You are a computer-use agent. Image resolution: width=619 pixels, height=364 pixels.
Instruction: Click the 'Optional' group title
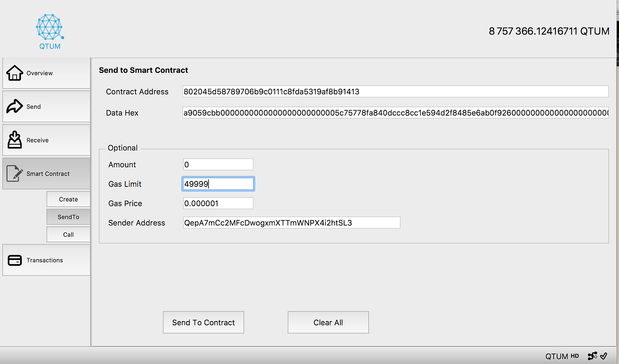point(123,148)
